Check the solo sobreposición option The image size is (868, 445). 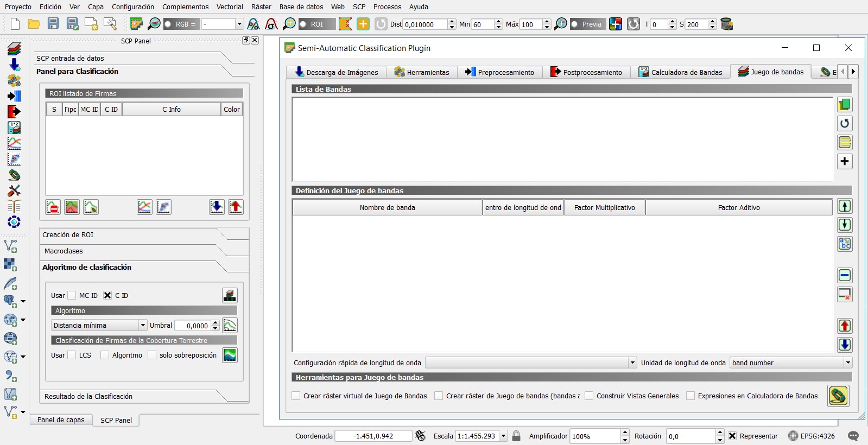coord(152,355)
